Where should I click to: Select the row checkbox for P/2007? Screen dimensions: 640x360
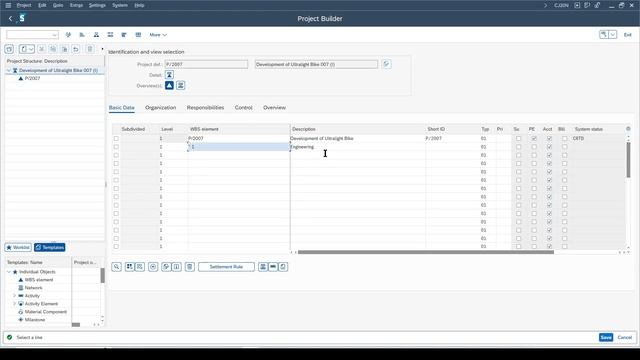click(116, 138)
